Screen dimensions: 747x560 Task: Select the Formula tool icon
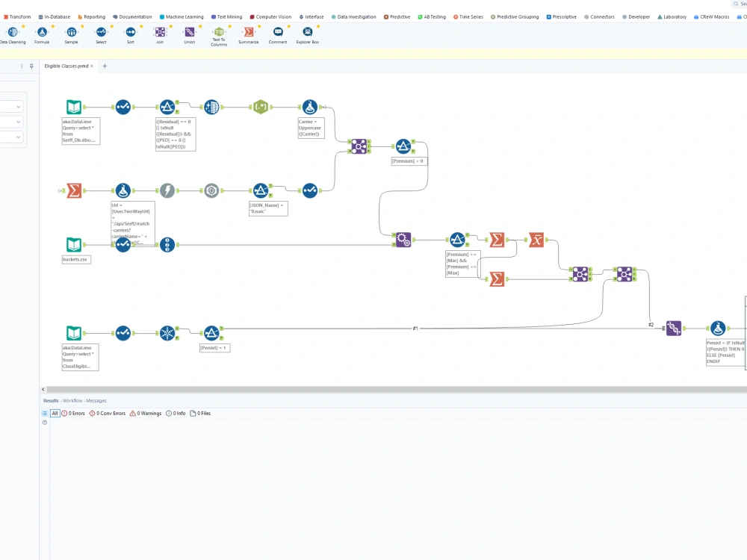coord(42,33)
